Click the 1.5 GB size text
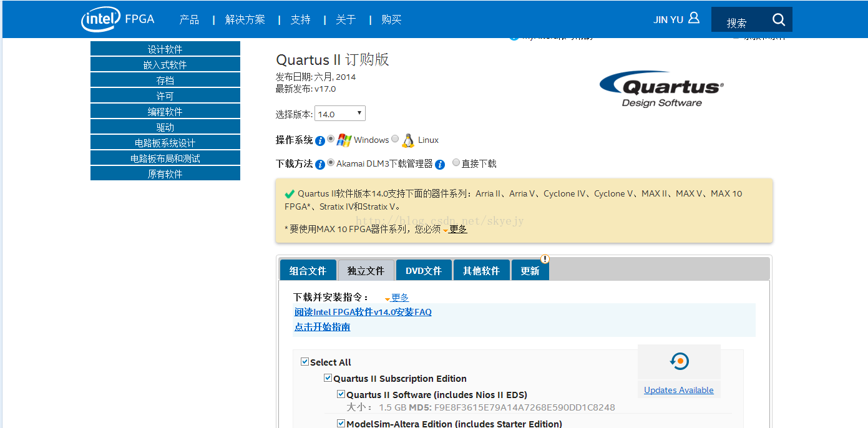The image size is (868, 428). [393, 407]
